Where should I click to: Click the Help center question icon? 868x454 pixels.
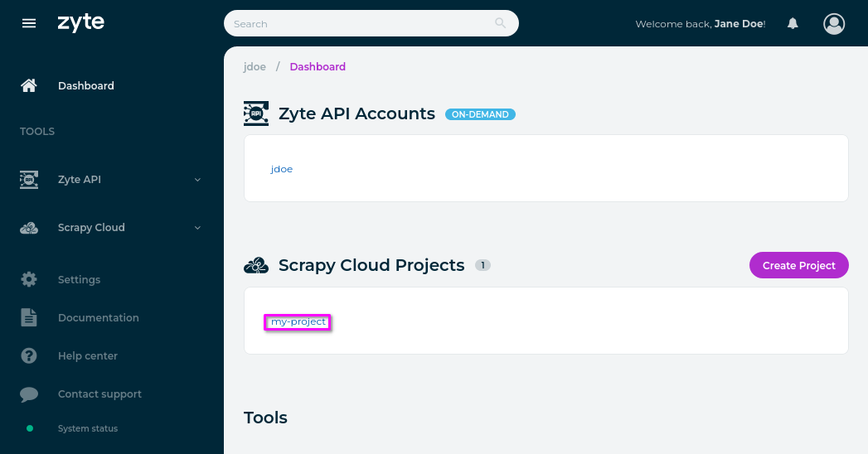pyautogui.click(x=29, y=355)
